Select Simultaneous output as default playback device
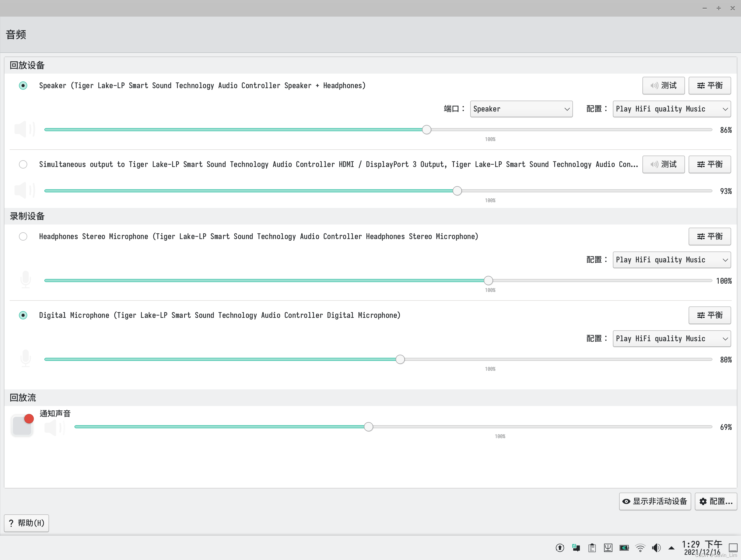 (23, 164)
